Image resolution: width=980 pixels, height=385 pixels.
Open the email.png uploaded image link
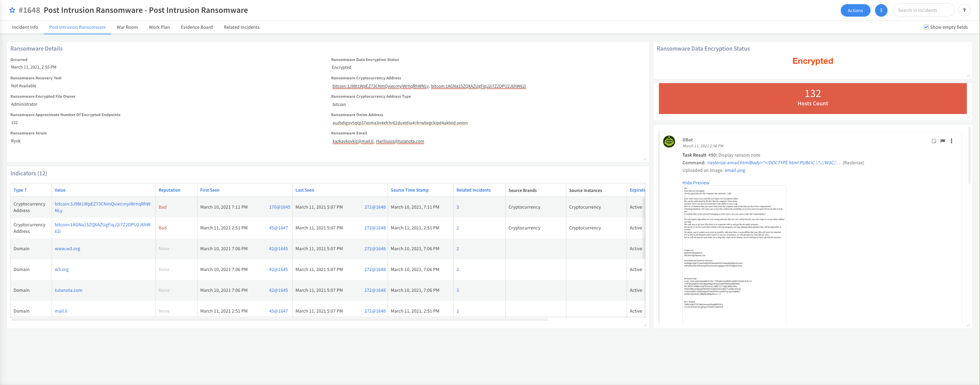pos(734,170)
